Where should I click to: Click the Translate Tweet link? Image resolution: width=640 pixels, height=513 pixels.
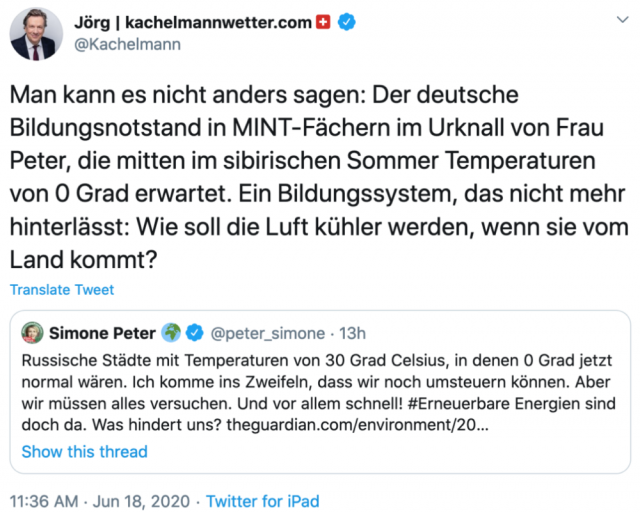coord(62,290)
